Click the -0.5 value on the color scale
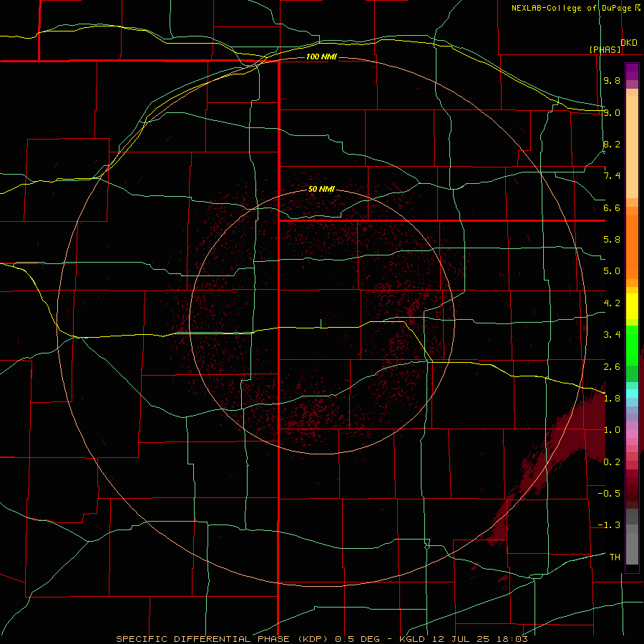 (x=609, y=494)
